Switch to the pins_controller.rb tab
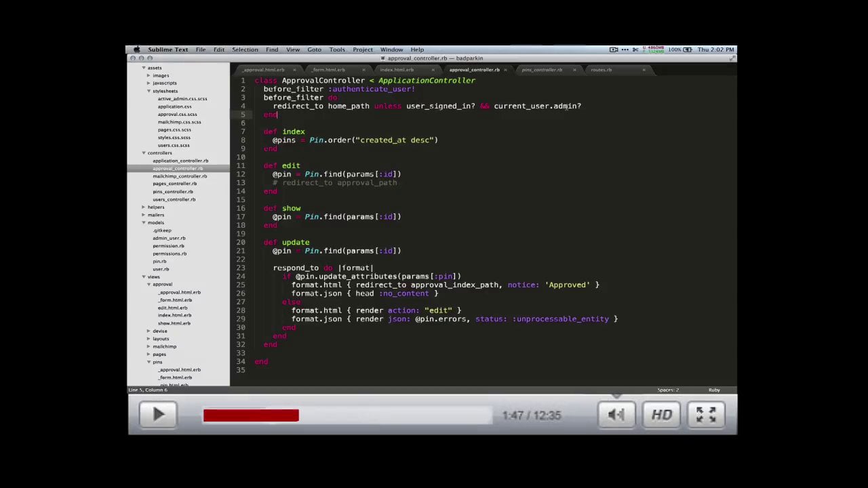The width and height of the screenshot is (868, 488). 542,70
